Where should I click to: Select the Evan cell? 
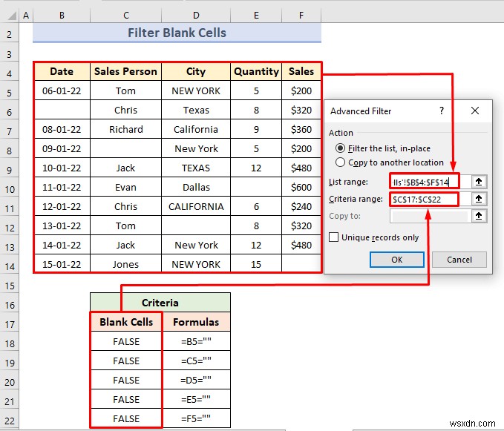point(125,187)
